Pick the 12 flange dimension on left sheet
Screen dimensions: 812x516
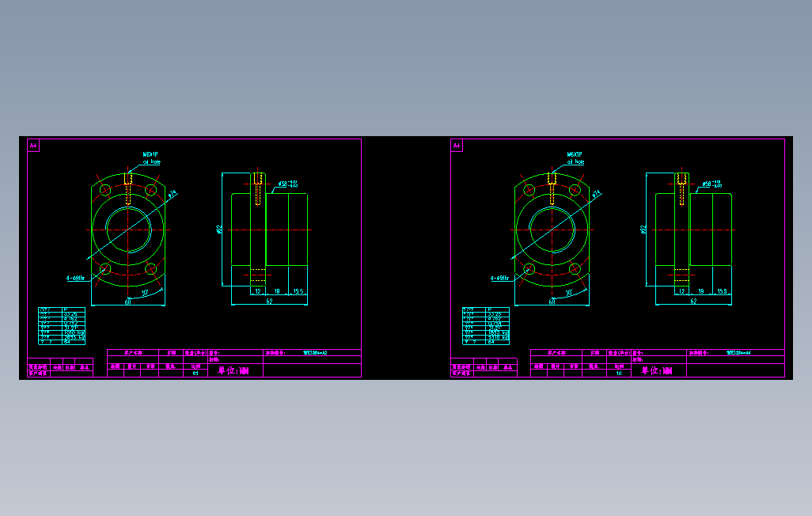(x=258, y=291)
